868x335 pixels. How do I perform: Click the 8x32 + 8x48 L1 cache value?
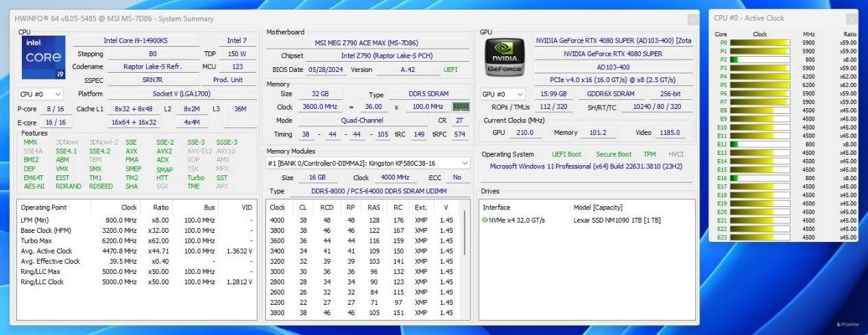click(x=134, y=109)
